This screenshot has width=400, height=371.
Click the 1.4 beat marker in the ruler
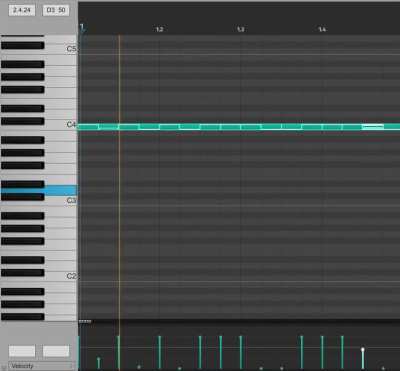click(x=322, y=29)
